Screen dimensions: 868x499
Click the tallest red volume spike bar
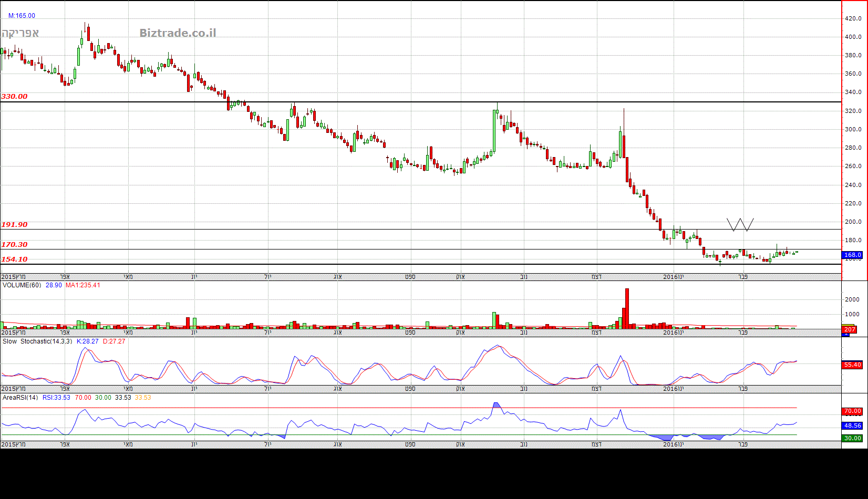pos(626,309)
